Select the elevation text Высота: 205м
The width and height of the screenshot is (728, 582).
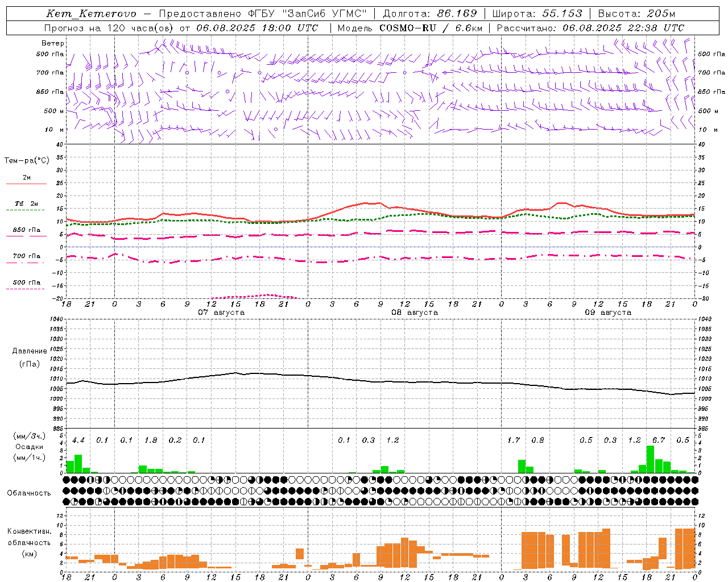click(636, 14)
